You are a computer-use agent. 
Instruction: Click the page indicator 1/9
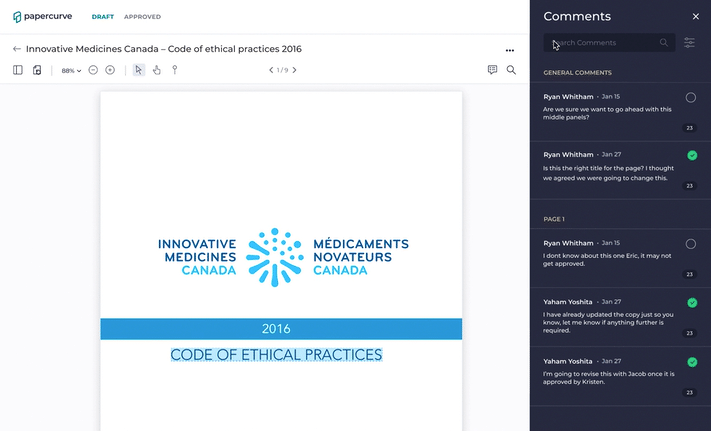point(282,70)
